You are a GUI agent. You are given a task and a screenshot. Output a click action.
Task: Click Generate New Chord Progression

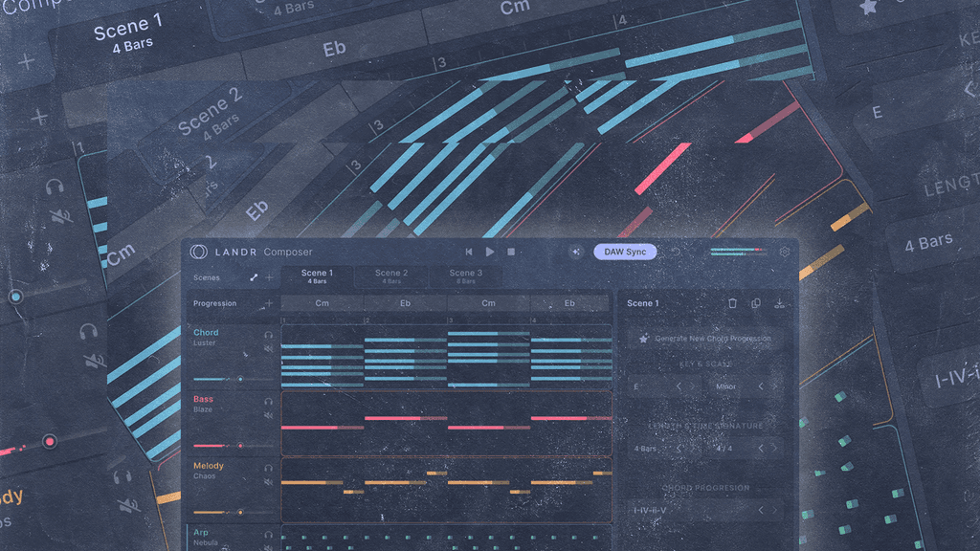[x=705, y=339]
